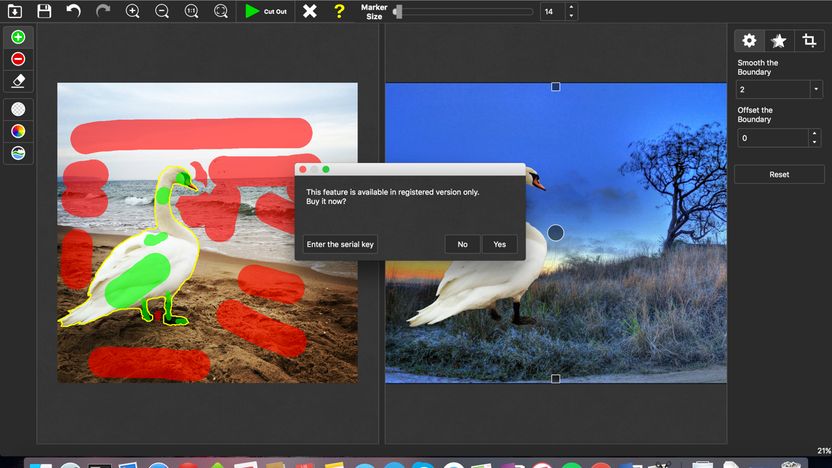Click the Reset button

pyautogui.click(x=779, y=174)
